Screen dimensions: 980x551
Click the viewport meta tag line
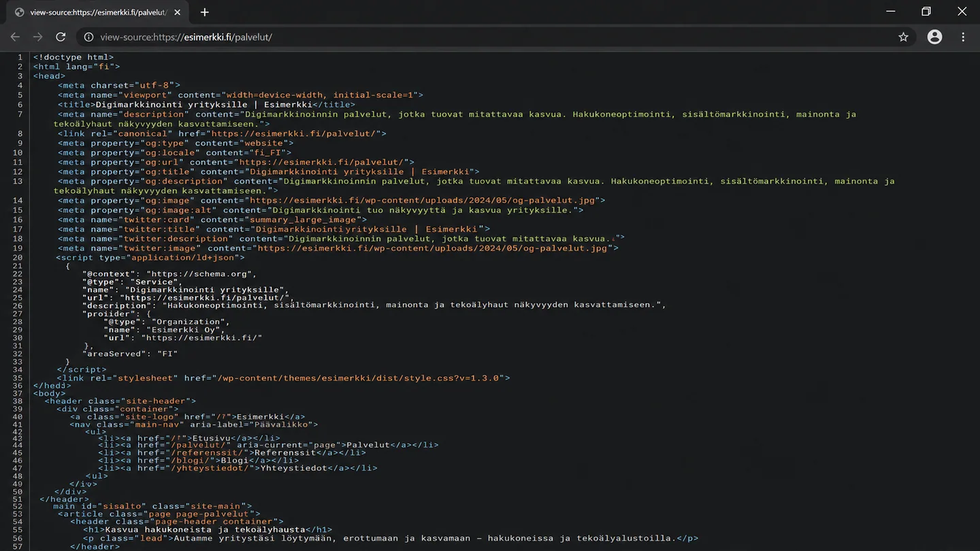tap(240, 95)
